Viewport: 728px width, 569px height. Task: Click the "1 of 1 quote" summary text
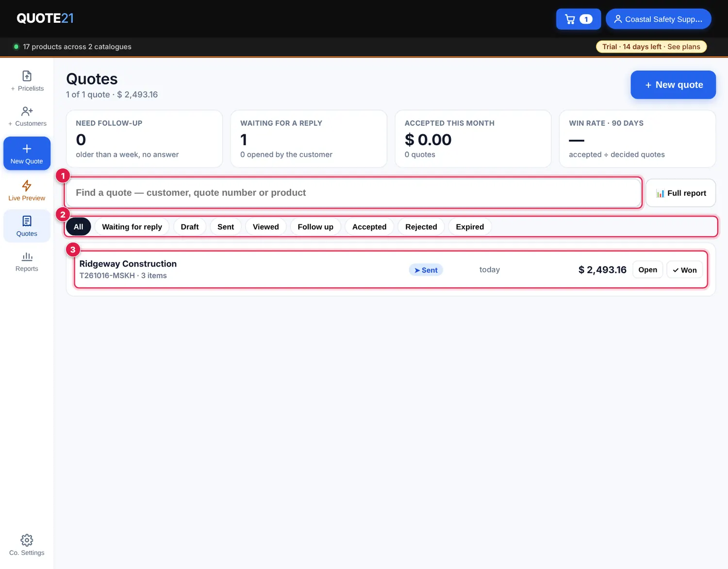click(88, 95)
